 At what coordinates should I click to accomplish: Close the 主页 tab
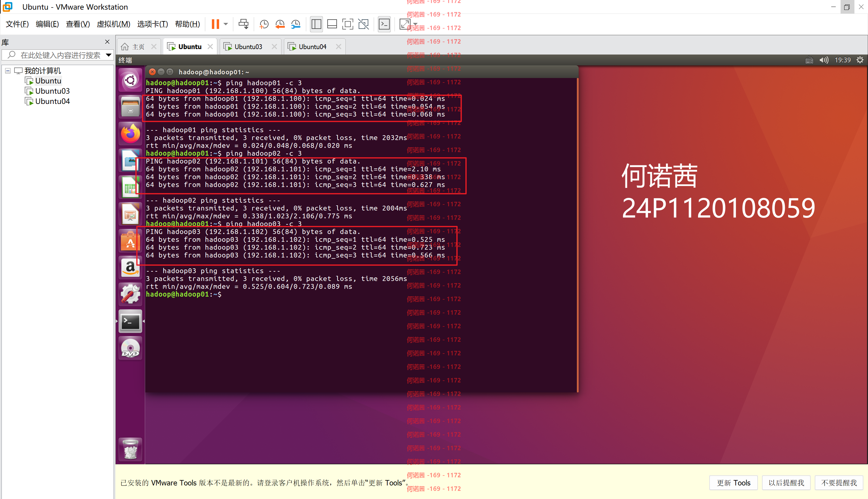(x=154, y=47)
